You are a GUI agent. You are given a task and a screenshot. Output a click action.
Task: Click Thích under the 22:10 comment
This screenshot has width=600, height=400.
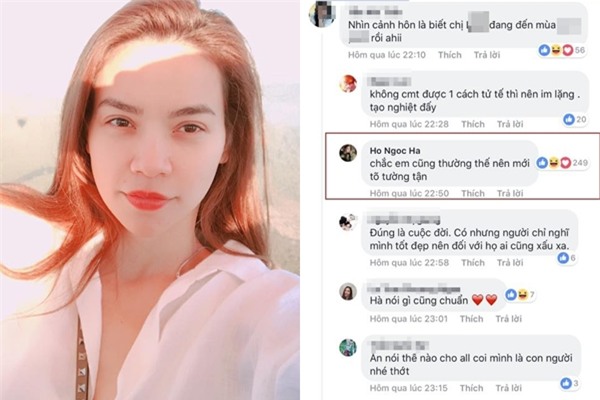(x=450, y=55)
